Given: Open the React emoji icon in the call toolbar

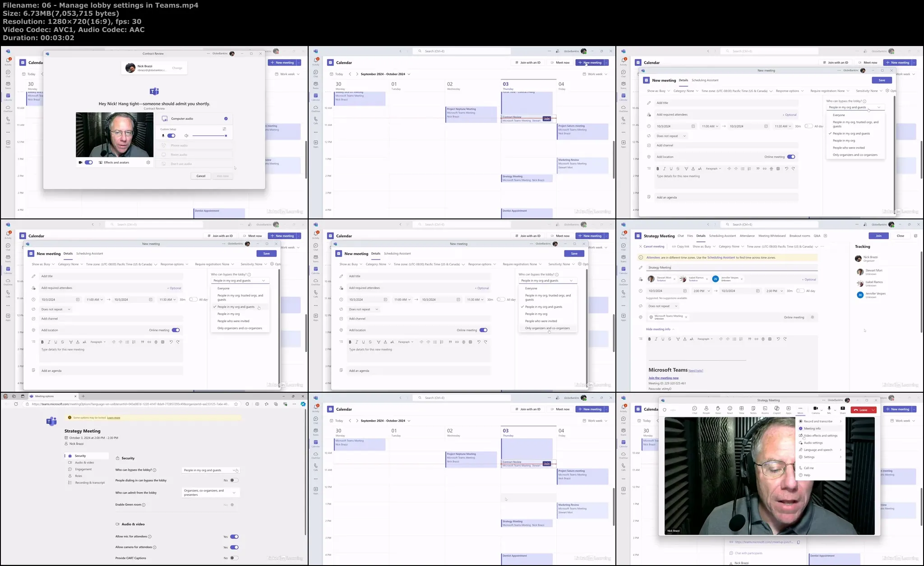Looking at the screenshot, I should [730, 409].
